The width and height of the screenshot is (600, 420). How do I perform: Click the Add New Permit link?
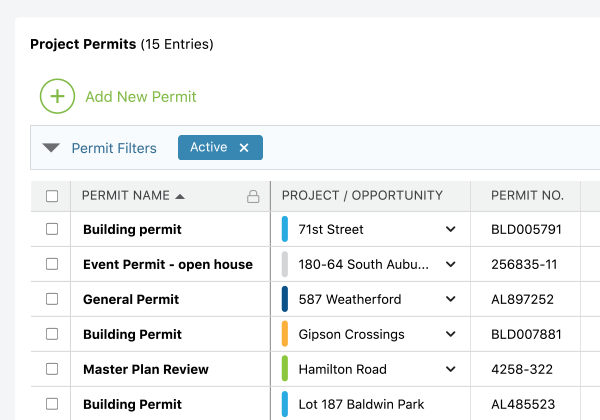(x=140, y=97)
